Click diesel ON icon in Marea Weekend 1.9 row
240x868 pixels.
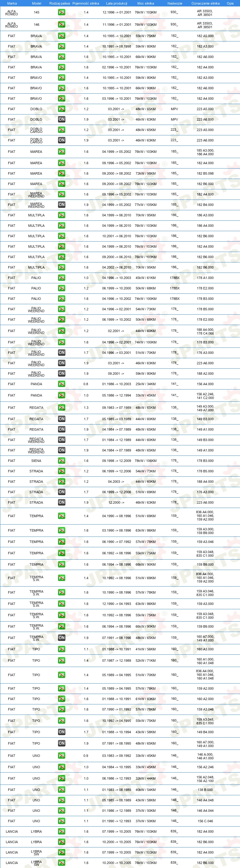click(x=61, y=204)
